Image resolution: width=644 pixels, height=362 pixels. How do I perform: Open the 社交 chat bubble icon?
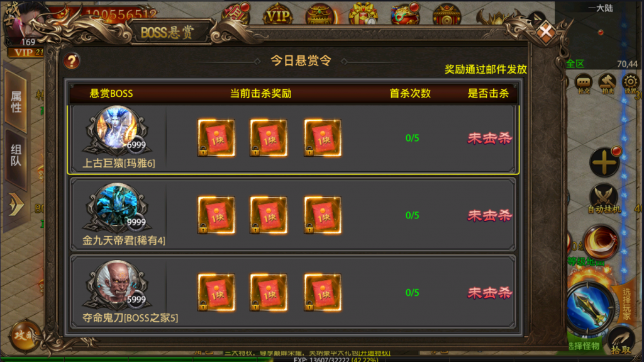point(583,84)
